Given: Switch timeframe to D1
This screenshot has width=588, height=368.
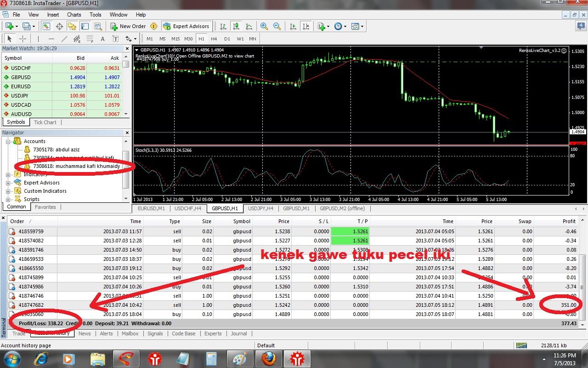Looking at the screenshot, I should tap(227, 39).
